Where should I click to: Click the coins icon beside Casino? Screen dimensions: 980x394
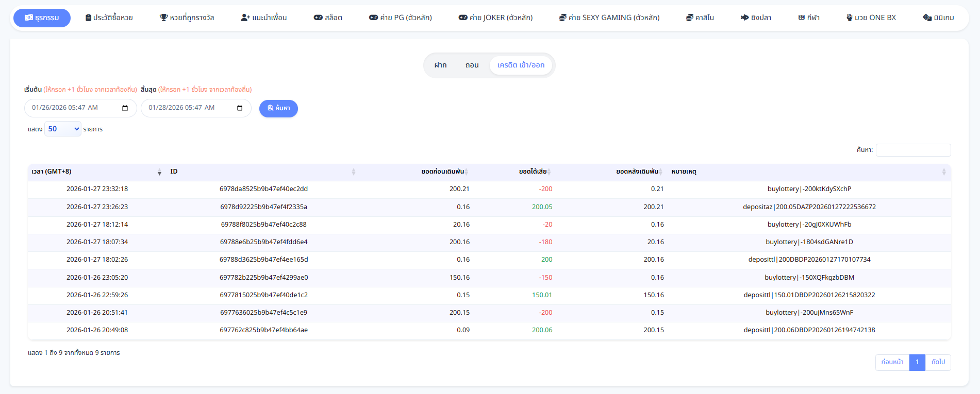click(x=689, y=18)
